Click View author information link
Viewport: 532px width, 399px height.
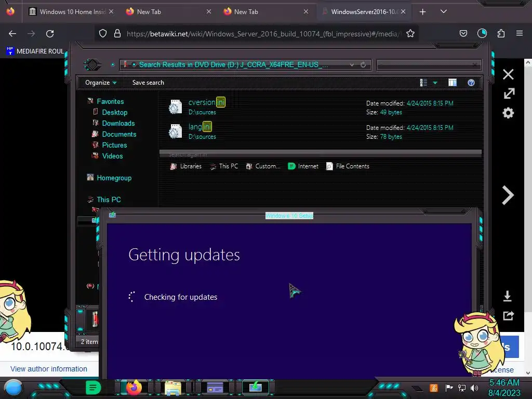49,369
